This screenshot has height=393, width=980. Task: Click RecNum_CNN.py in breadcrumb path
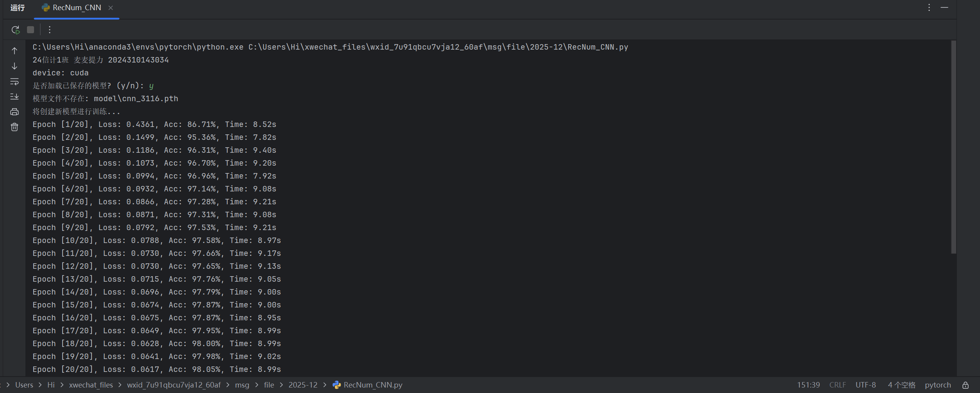click(x=368, y=385)
